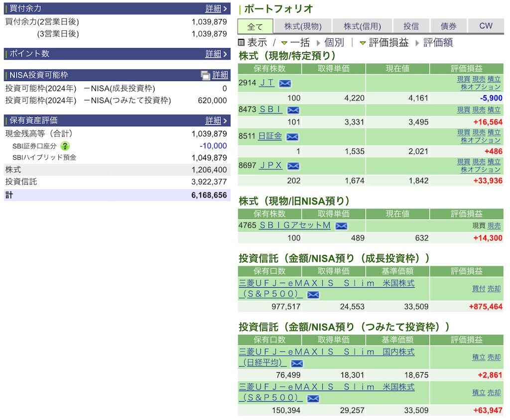Click 積立 for つみたて投資枠 S&P500 fund
This screenshot has width=510, height=420.
[479, 392]
